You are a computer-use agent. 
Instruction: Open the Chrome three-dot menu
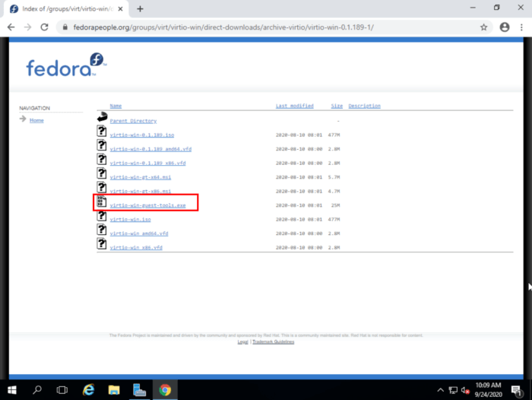(x=521, y=27)
